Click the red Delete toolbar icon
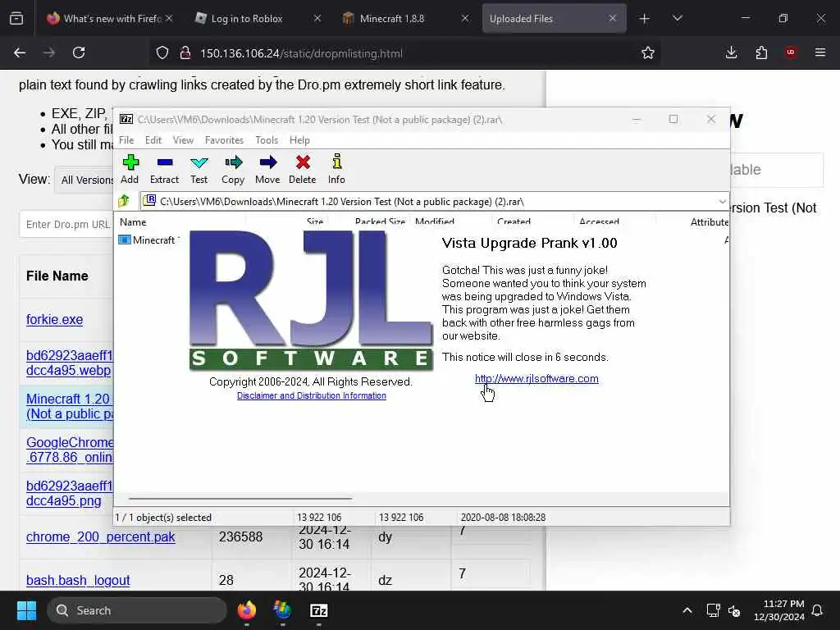The width and height of the screenshot is (840, 630). tap(303, 169)
